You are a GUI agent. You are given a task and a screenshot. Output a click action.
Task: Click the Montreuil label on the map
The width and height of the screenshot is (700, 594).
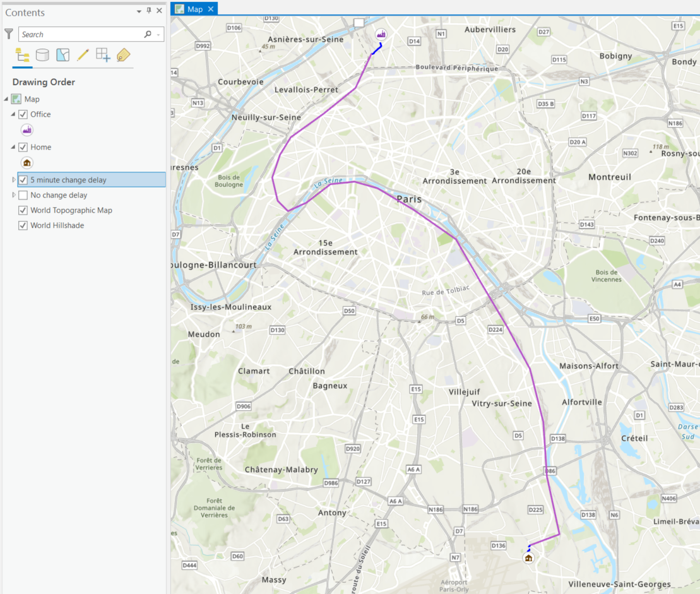pyautogui.click(x=610, y=177)
